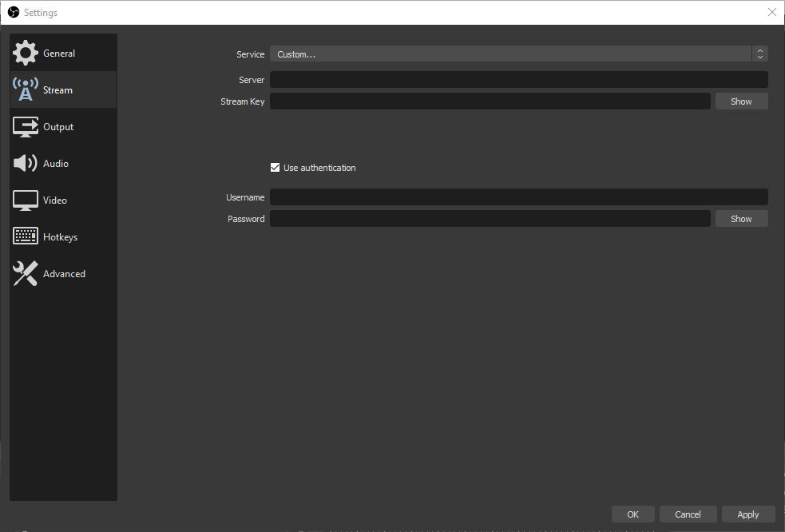Viewport: 785px width, 532px height.
Task: Switch to the Hotkeys settings tab
Action: 60,236
